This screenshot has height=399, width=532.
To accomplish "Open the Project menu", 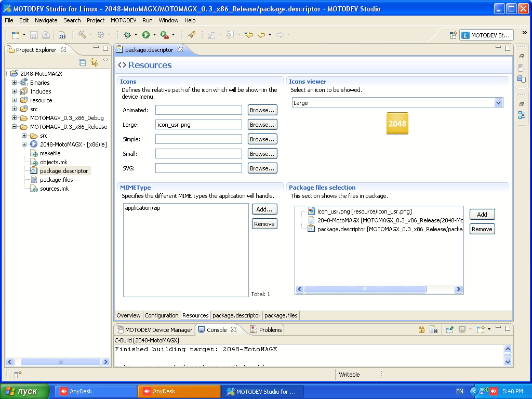I will (x=96, y=20).
